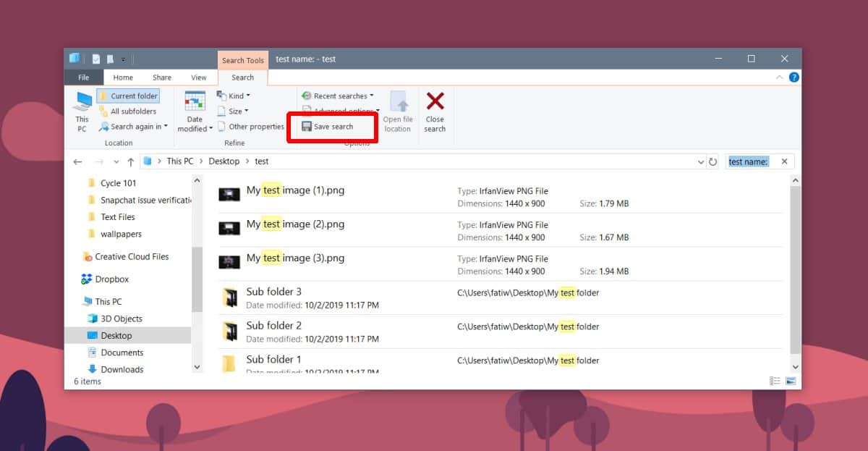Image resolution: width=868 pixels, height=451 pixels.
Task: Switch to Details view in status bar
Action: point(775,381)
